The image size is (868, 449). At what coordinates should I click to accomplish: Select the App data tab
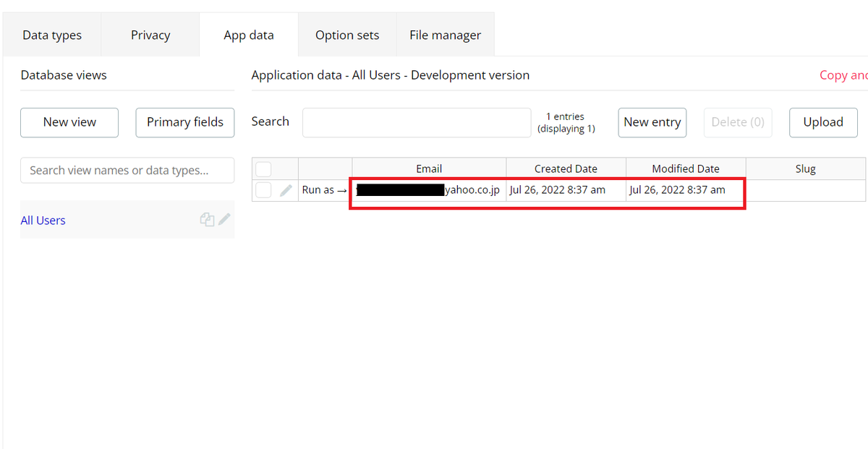[x=249, y=35]
